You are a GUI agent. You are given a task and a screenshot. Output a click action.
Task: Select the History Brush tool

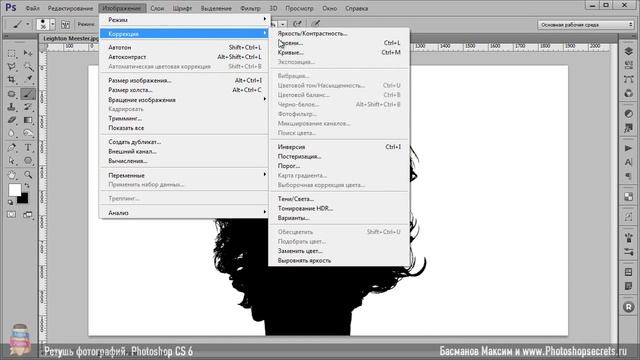tap(28, 107)
